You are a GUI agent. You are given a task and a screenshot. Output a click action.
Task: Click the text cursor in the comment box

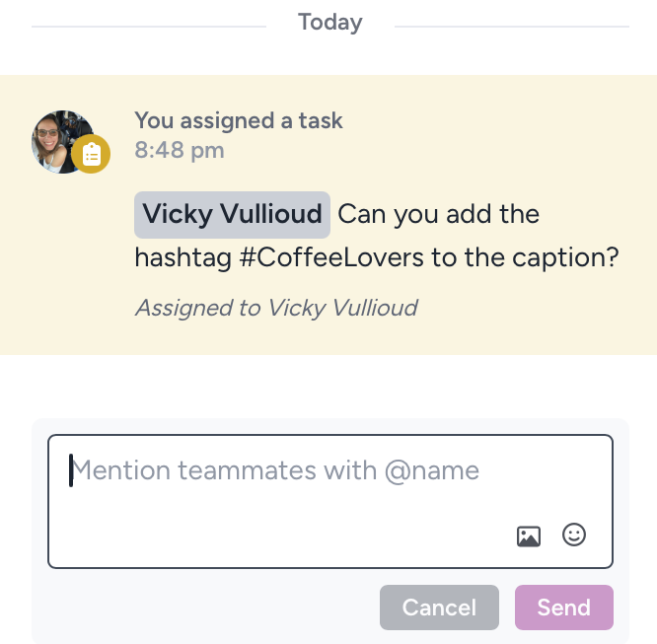pos(71,470)
